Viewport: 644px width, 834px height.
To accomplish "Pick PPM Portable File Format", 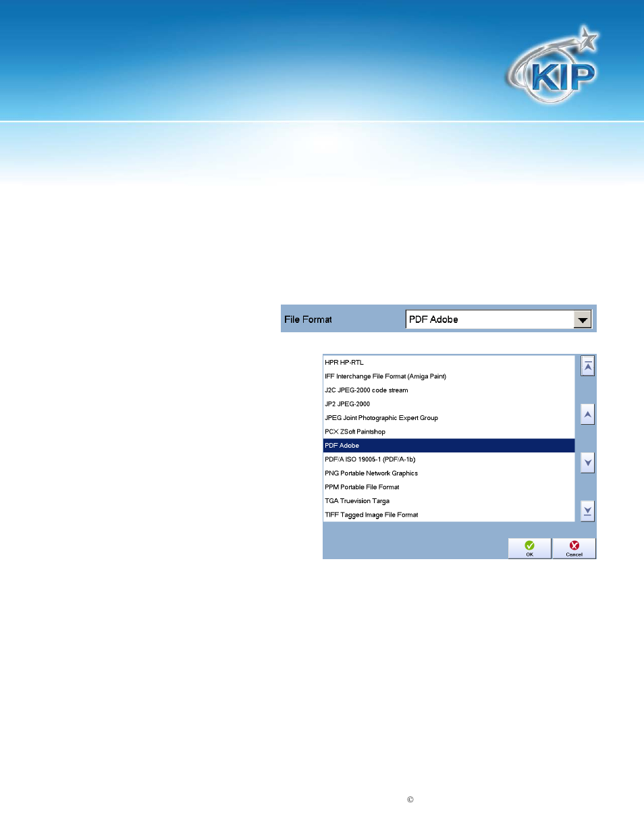I will coord(449,487).
